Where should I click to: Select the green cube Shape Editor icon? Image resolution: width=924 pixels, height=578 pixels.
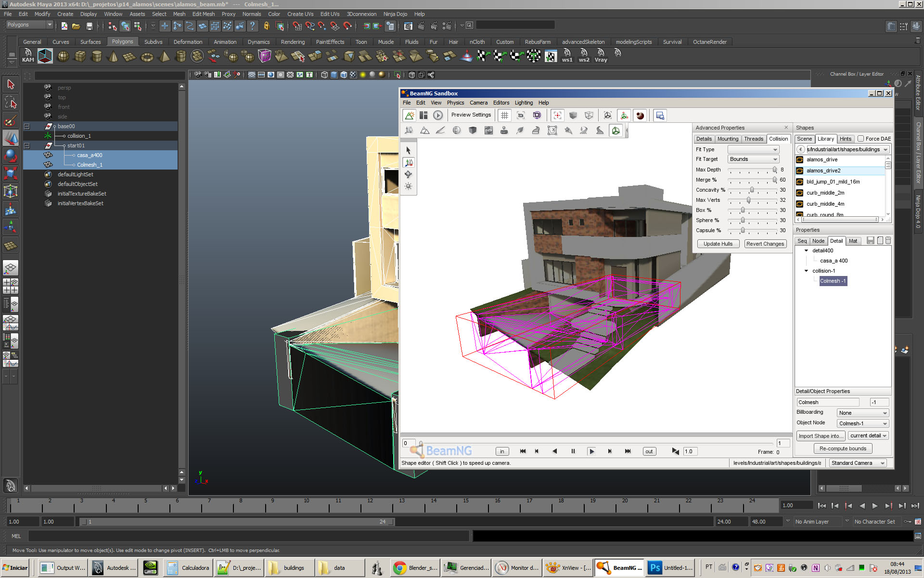click(616, 131)
